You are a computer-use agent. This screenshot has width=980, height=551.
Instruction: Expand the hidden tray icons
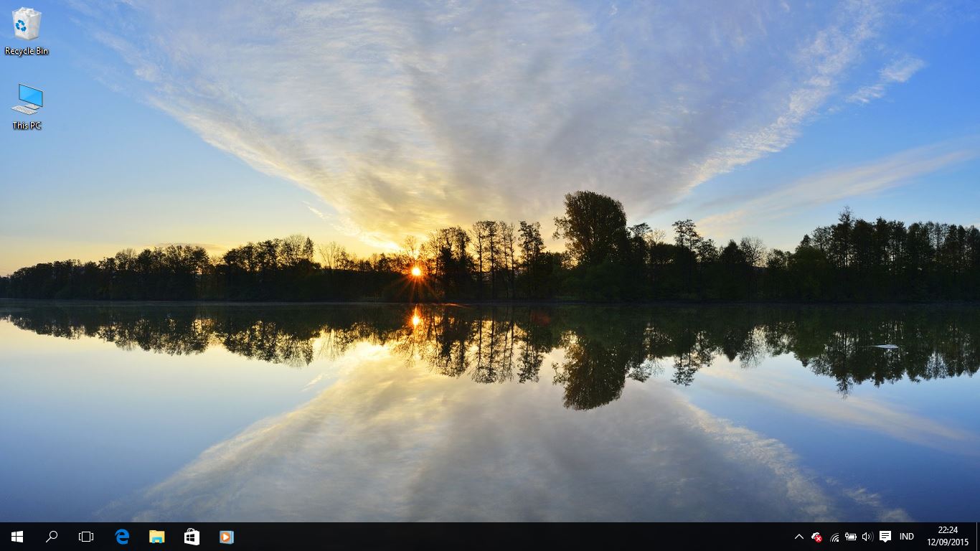tap(798, 536)
